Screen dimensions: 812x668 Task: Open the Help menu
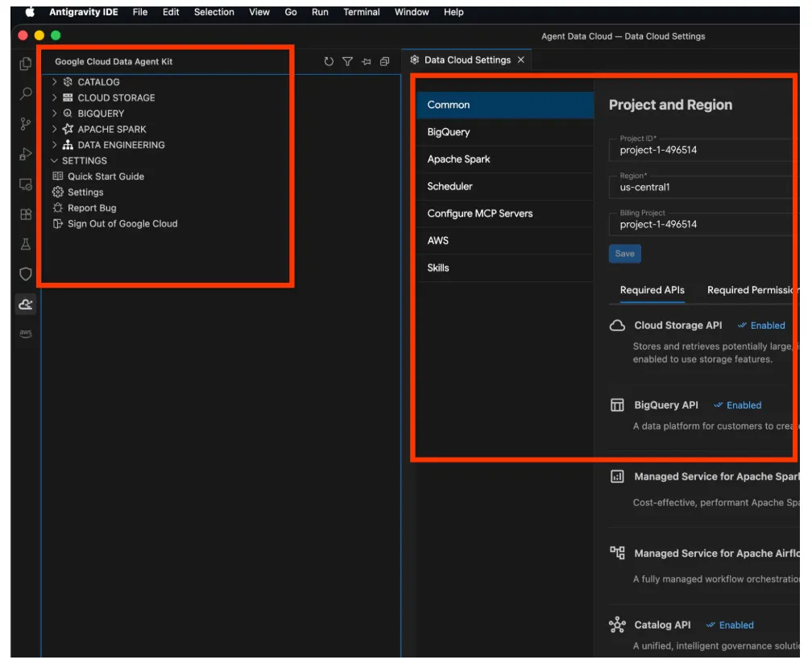click(x=453, y=12)
